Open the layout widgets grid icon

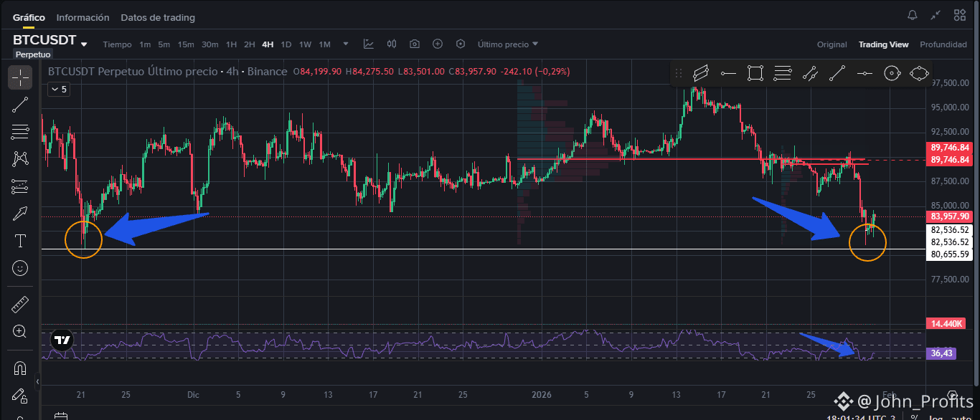[x=960, y=15]
